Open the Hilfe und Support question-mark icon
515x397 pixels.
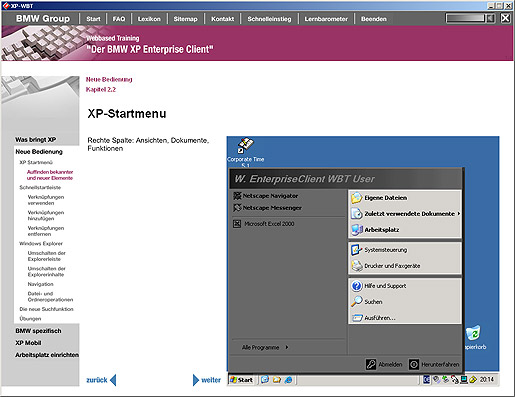tap(357, 286)
